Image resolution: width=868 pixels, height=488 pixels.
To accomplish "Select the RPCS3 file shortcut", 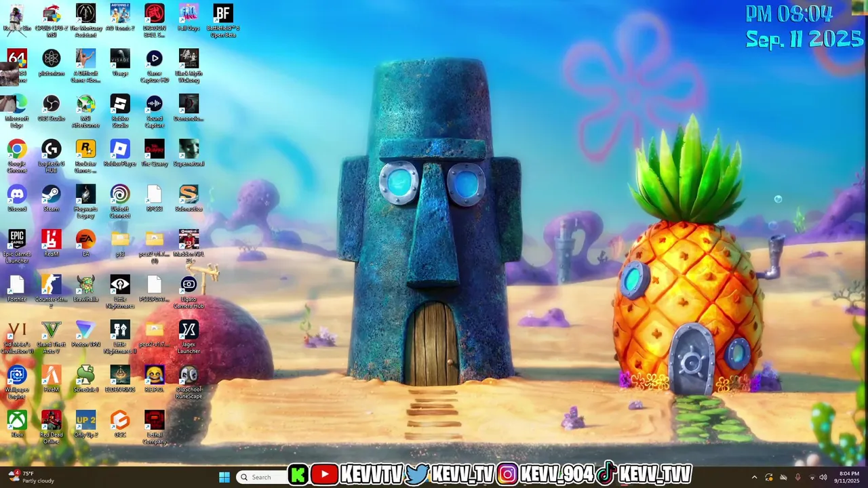I will pyautogui.click(x=155, y=199).
